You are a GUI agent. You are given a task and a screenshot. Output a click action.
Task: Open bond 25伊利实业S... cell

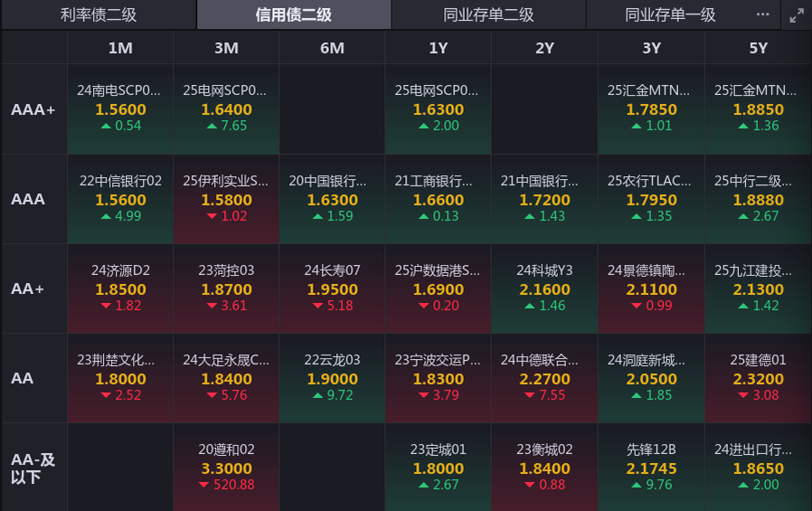tap(226, 199)
